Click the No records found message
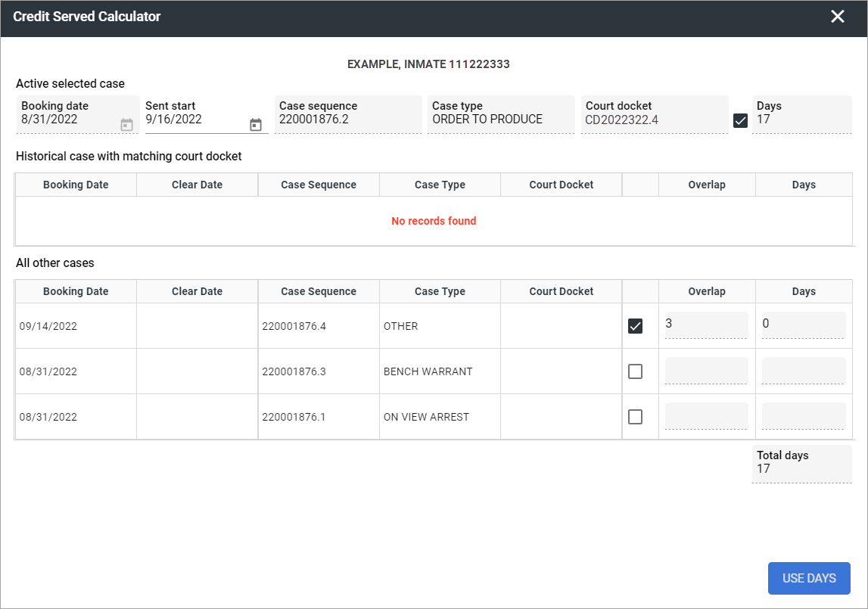 tap(434, 221)
